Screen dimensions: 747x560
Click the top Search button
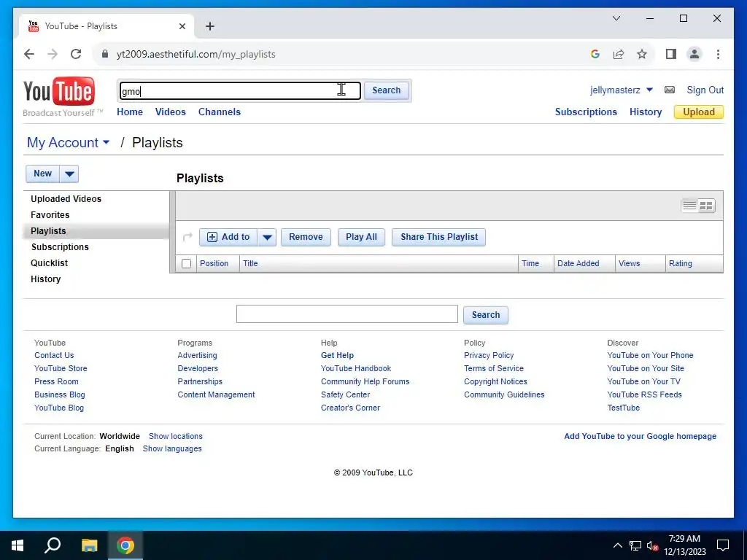tap(387, 90)
